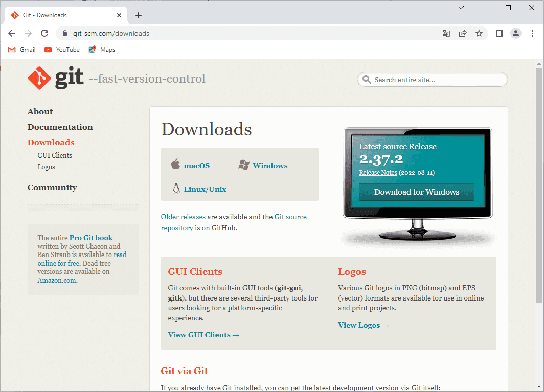544x392 pixels.
Task: Click the Apple macOS icon
Action: click(x=175, y=164)
